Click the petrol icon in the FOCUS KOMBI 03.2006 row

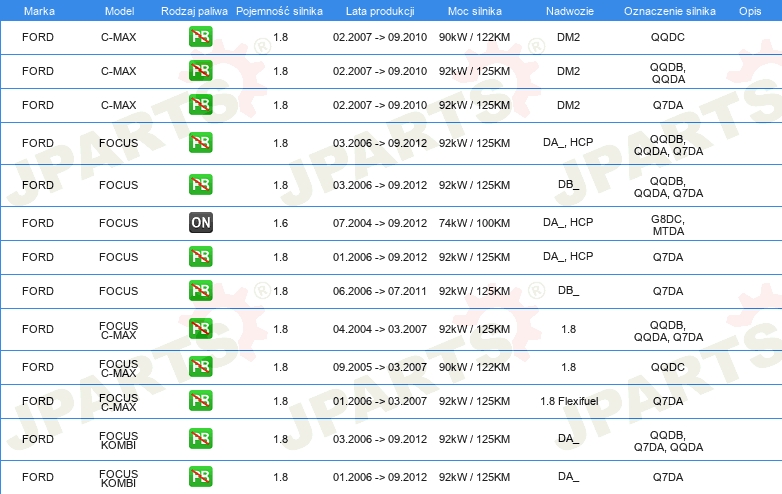200,439
